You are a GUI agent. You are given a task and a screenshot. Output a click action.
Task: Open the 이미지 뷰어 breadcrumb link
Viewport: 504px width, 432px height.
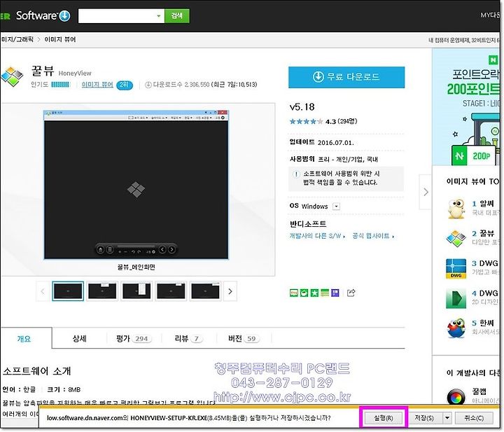tap(60, 39)
